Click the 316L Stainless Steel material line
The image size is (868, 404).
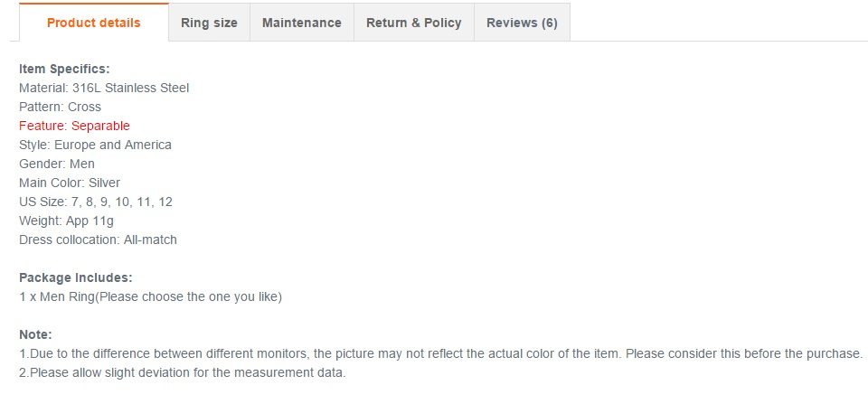coord(104,88)
